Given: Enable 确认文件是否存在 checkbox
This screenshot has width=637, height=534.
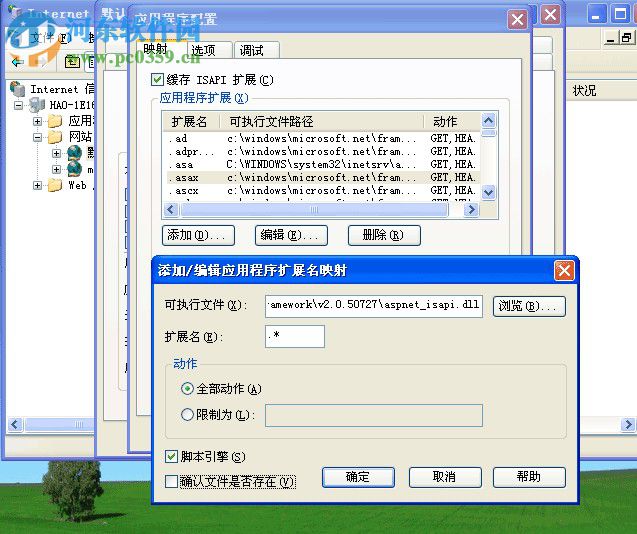Looking at the screenshot, I should point(171,482).
